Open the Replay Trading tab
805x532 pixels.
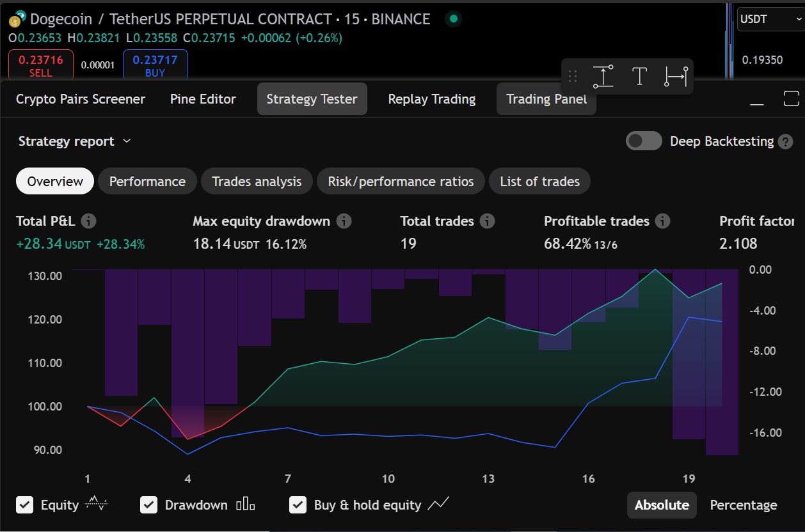pyautogui.click(x=432, y=99)
